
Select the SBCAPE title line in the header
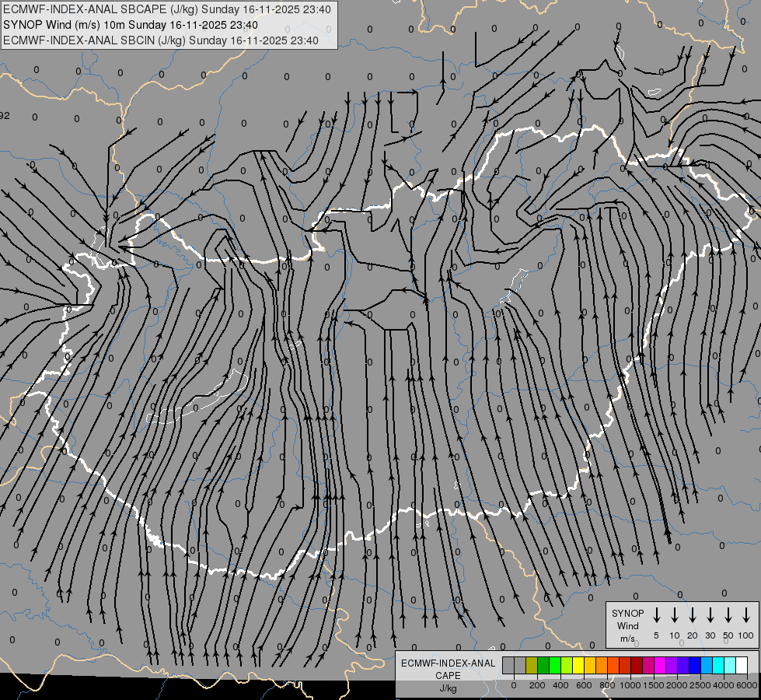(x=167, y=9)
